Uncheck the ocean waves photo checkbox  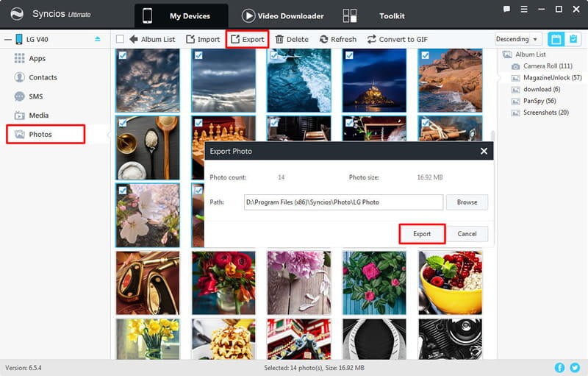274,55
